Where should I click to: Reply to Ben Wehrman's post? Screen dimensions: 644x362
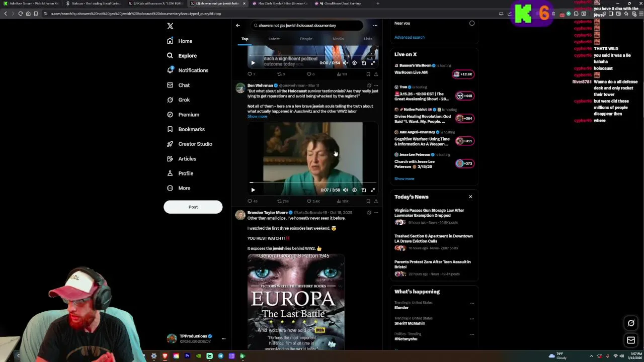[x=252, y=201]
